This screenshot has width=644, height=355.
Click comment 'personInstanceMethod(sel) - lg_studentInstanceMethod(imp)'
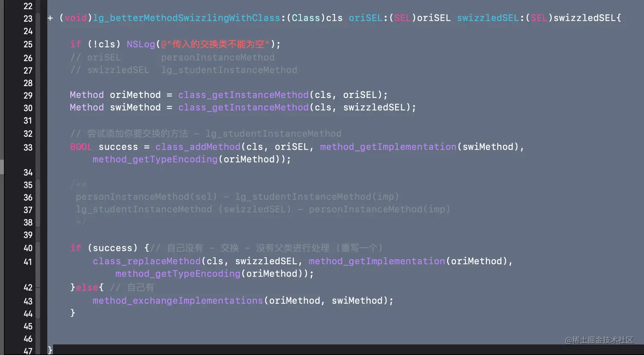237,197
